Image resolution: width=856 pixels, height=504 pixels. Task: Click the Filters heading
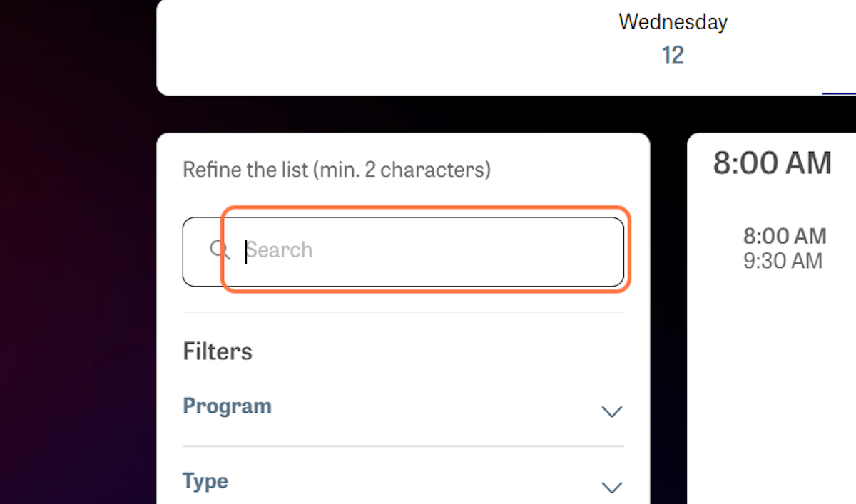(217, 351)
